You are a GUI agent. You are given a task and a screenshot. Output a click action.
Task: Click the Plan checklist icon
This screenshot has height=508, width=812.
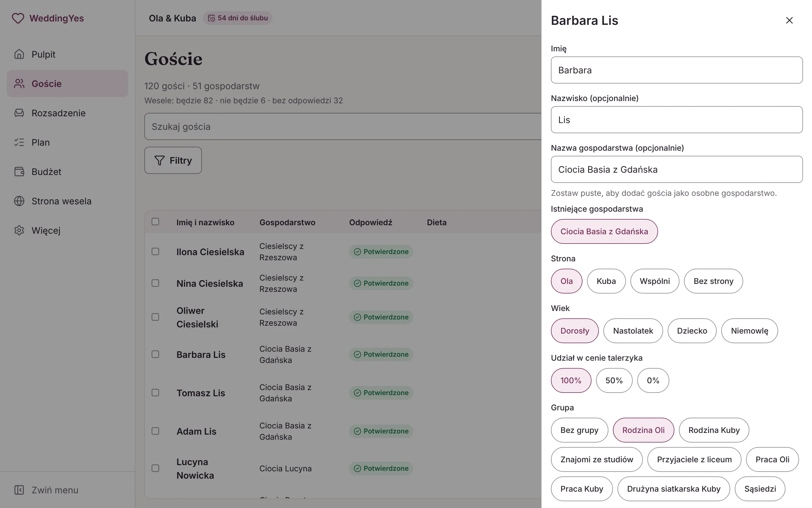point(19,143)
